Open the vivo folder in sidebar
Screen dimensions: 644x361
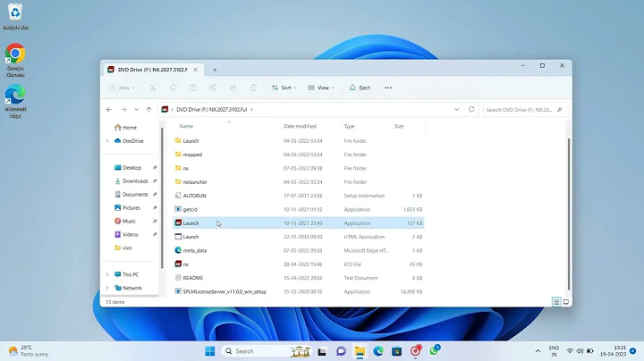click(x=123, y=248)
